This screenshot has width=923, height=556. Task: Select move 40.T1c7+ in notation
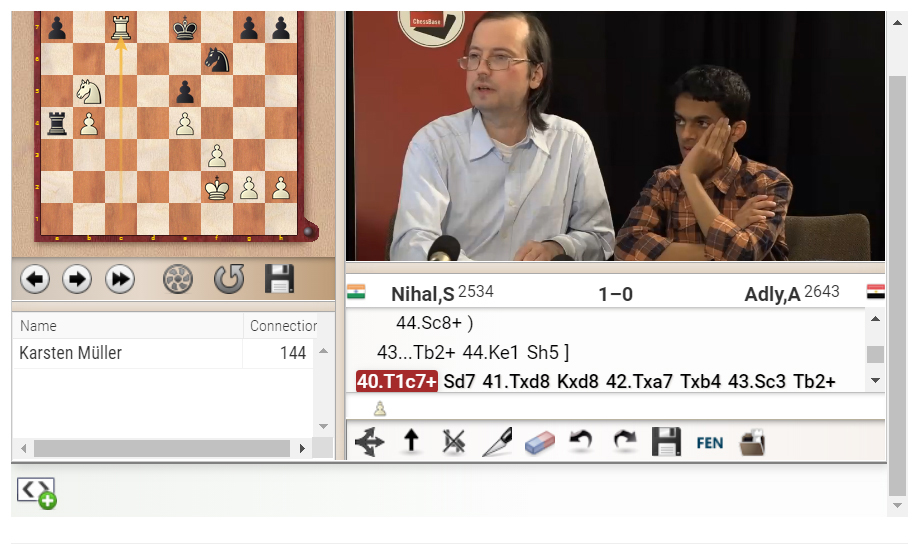click(397, 381)
